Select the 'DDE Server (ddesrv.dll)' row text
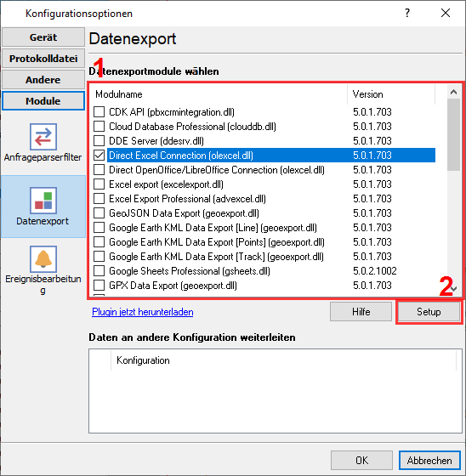Screen dimensions: 466x476 [156, 140]
